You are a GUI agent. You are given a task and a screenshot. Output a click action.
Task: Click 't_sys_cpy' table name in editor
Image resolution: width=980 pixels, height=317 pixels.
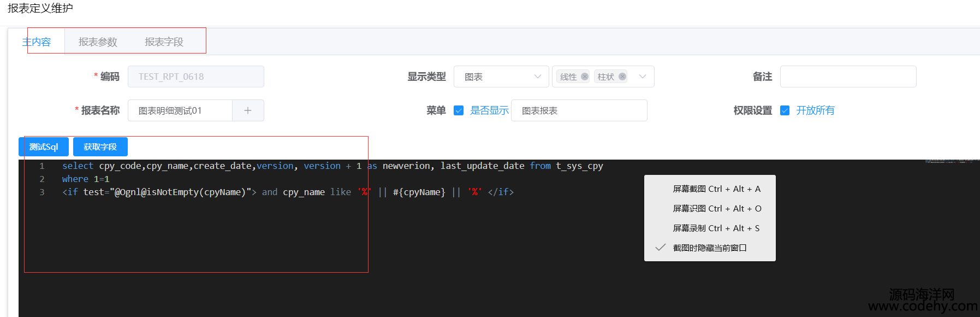580,166
